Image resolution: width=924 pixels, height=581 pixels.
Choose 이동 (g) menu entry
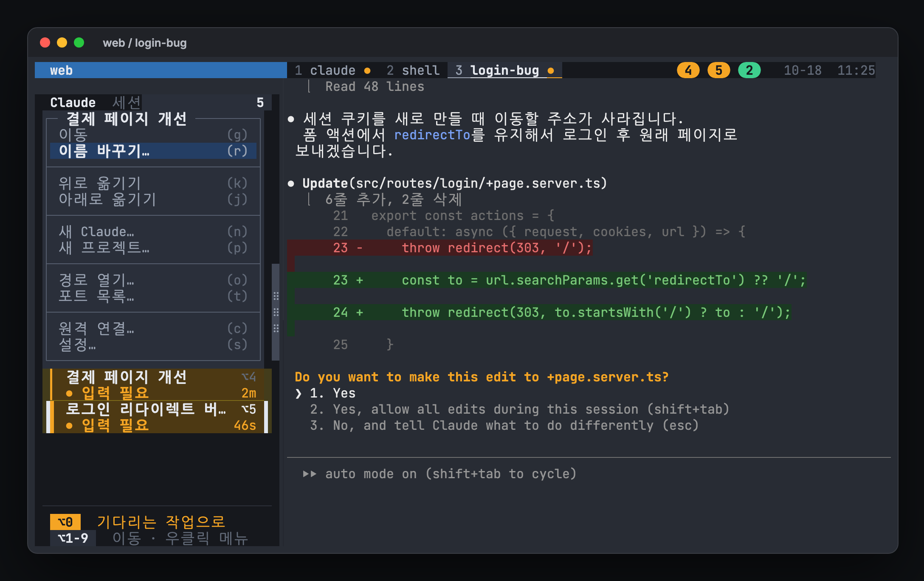tap(153, 135)
